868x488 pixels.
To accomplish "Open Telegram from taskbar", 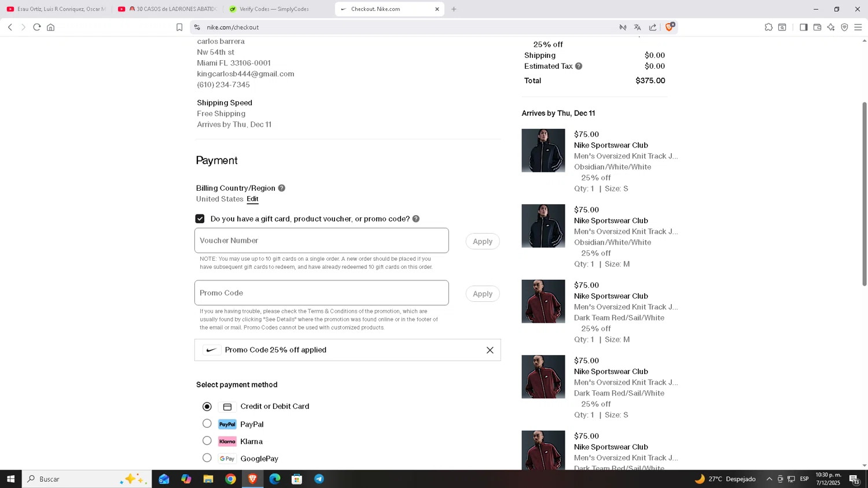I will point(319,479).
